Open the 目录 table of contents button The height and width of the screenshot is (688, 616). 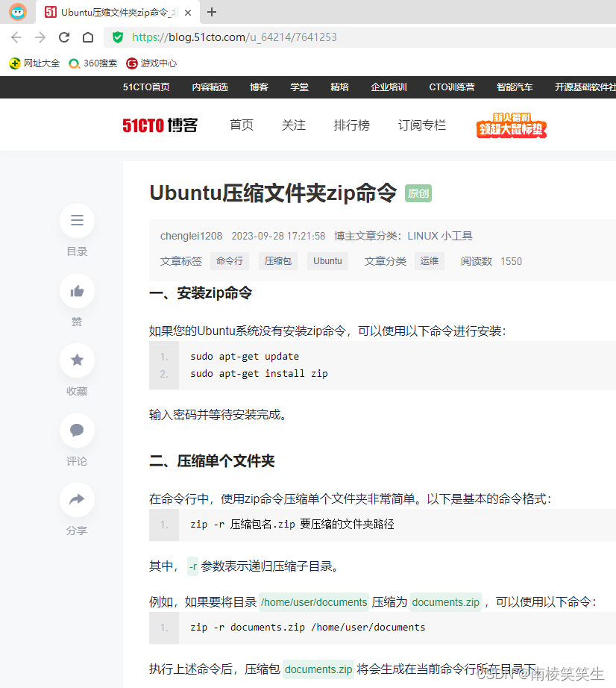coord(77,220)
